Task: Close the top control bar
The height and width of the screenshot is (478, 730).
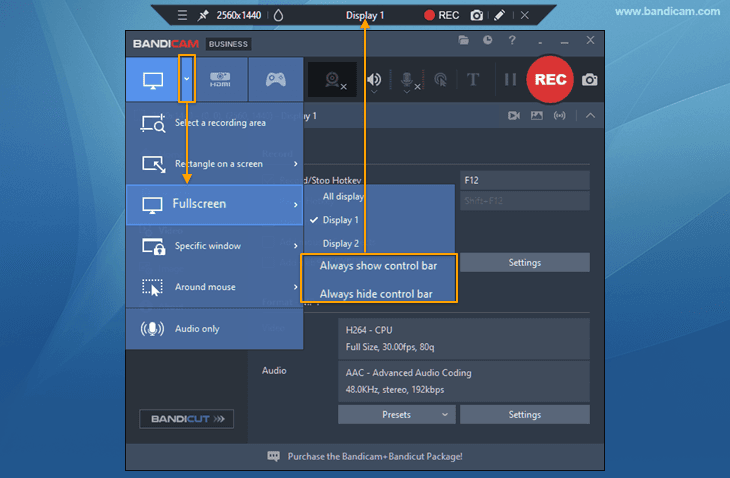Action: point(525,15)
